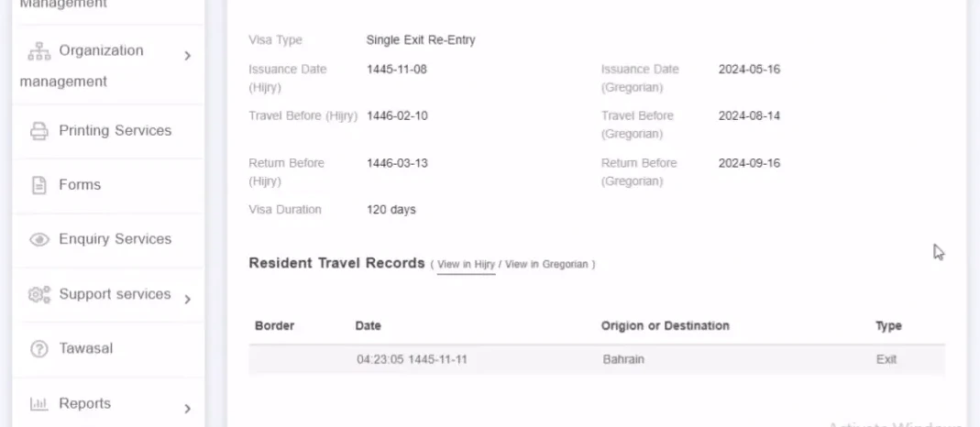Click the Type column header
The height and width of the screenshot is (427, 980).
(x=888, y=326)
